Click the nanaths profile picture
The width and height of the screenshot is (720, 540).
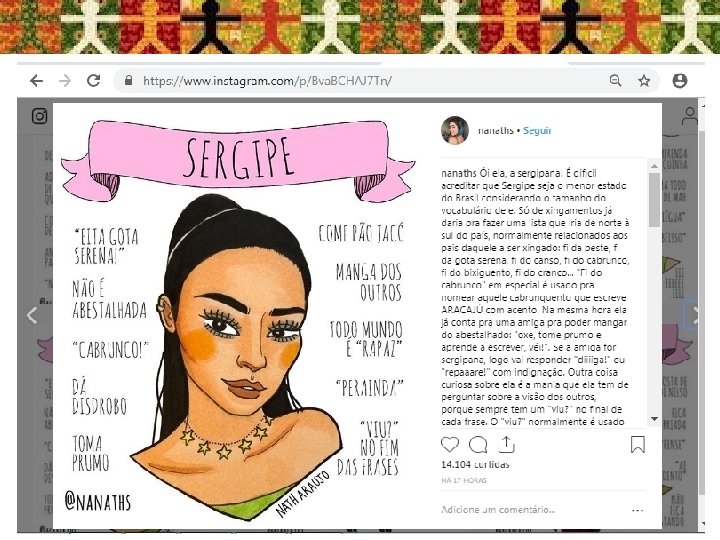[x=455, y=130]
